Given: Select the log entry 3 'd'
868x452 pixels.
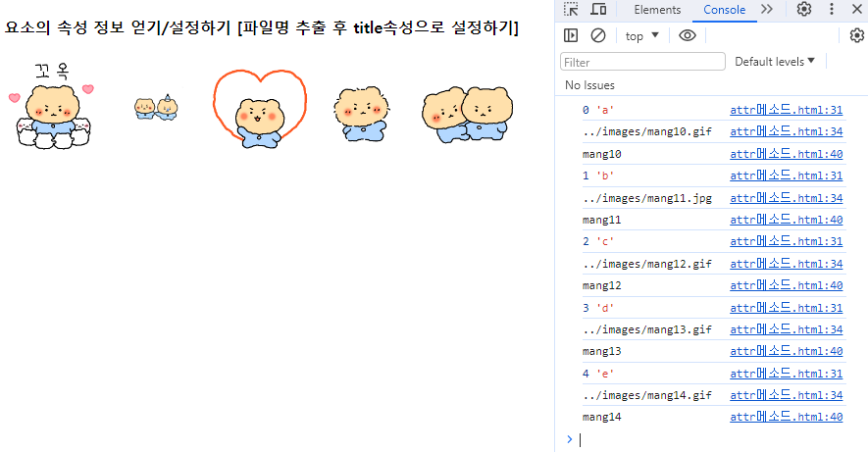Looking at the screenshot, I should [x=598, y=308].
